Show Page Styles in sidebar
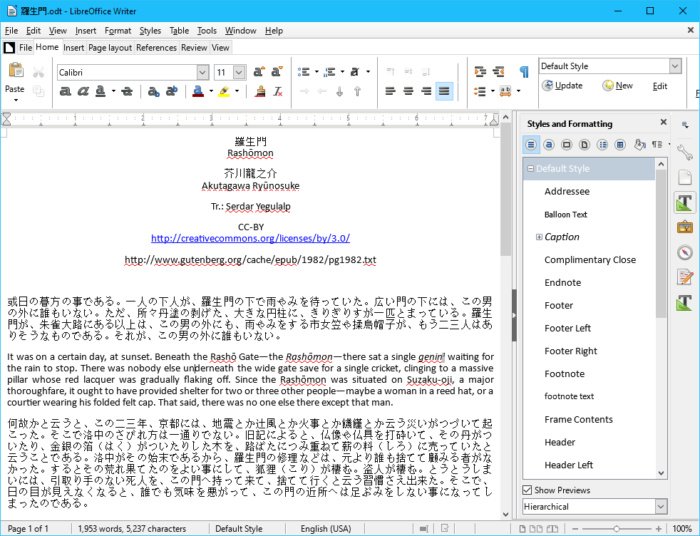Image resolution: width=700 pixels, height=536 pixels. [x=584, y=145]
